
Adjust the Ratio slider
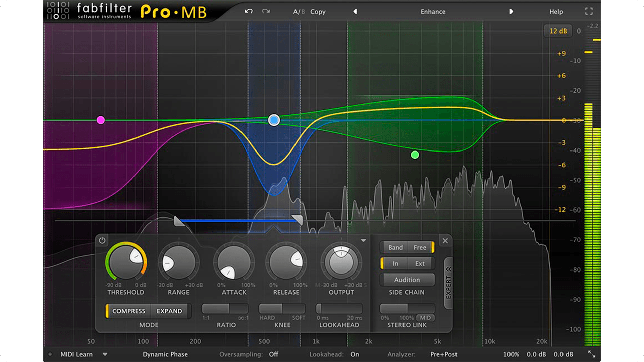(x=225, y=308)
